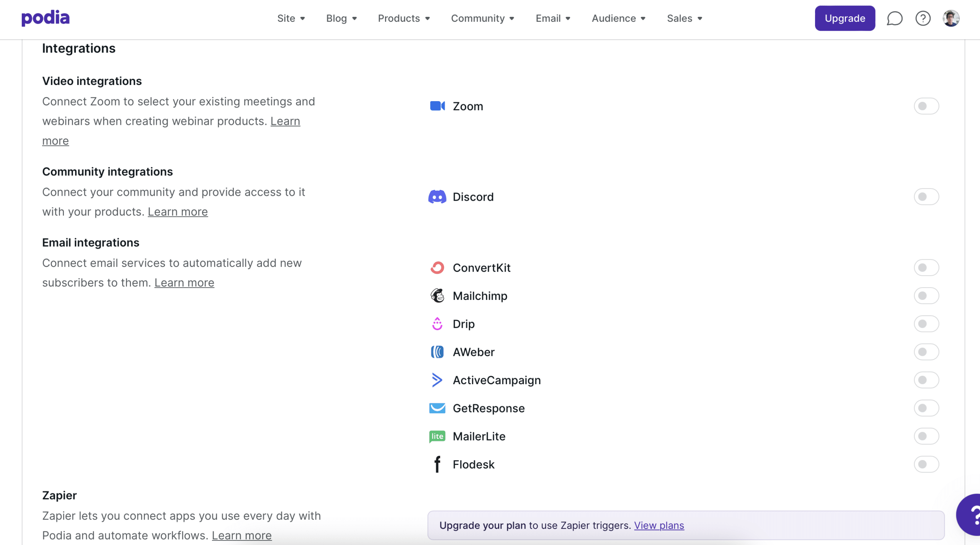Click the Integrations heading
Viewport: 980px width, 545px height.
(x=78, y=49)
